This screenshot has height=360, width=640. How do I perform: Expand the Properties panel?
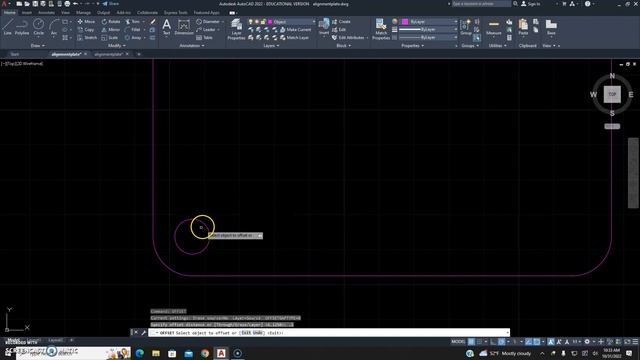point(412,46)
